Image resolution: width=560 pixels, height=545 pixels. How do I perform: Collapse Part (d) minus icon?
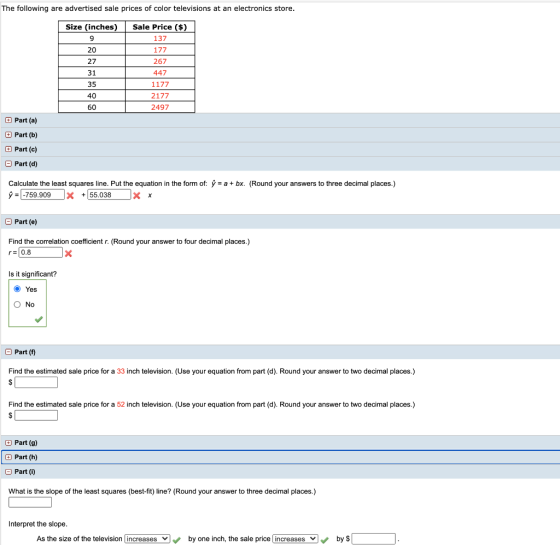click(x=8, y=164)
